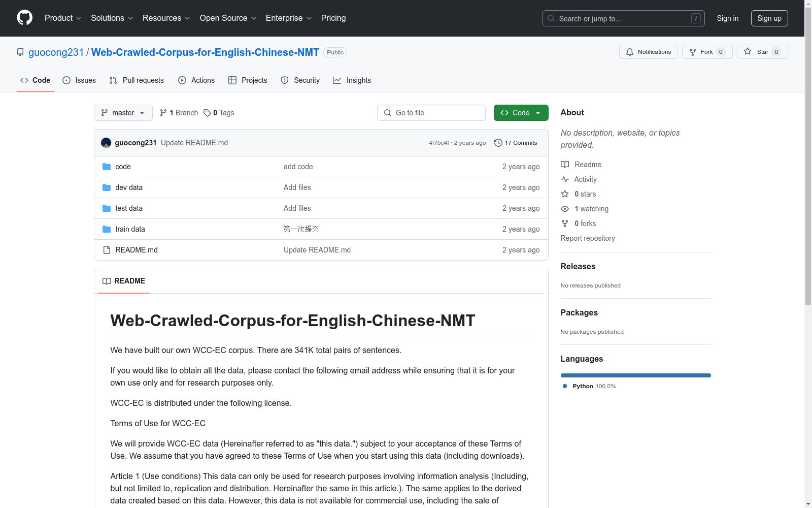
Task: Fork the repository
Action: tap(707, 52)
